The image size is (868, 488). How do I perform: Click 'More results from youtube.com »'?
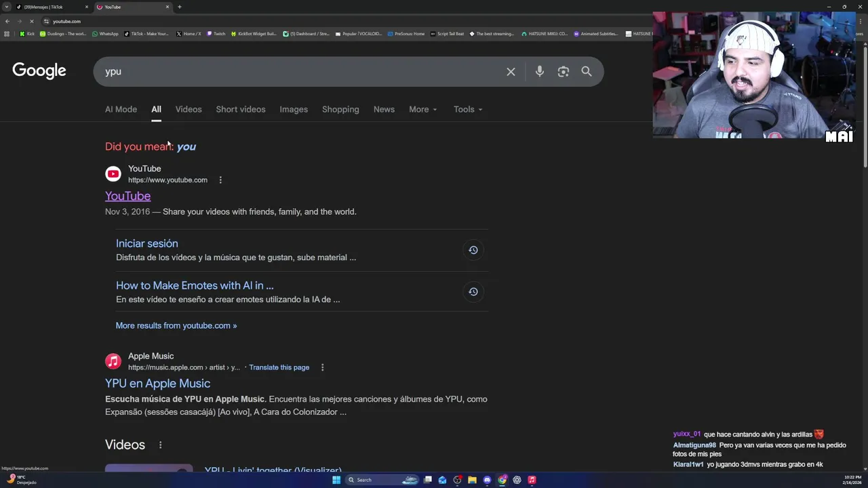(x=176, y=325)
